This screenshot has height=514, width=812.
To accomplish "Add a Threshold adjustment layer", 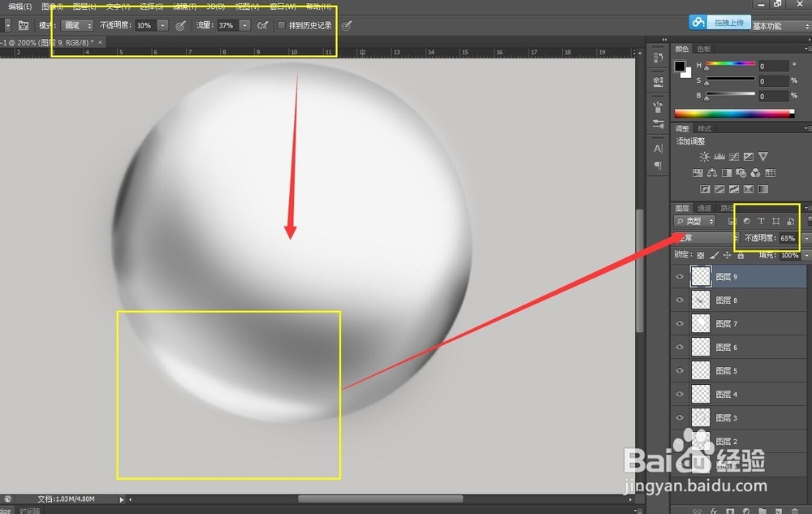I will (x=734, y=189).
